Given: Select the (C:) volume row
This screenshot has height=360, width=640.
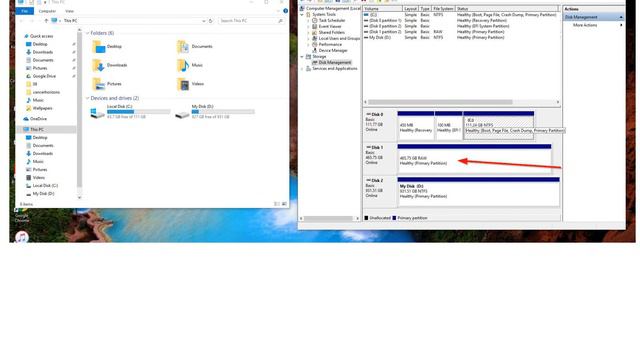Looking at the screenshot, I should [460, 15].
